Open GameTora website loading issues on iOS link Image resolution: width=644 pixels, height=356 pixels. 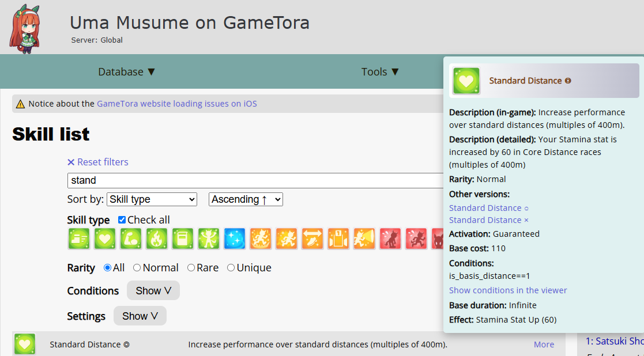(177, 104)
